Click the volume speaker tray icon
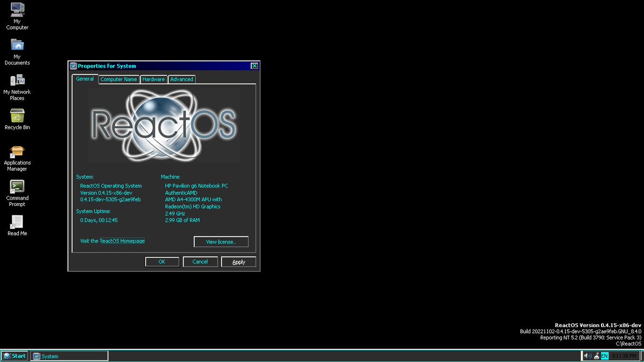The width and height of the screenshot is (644, 362). click(x=587, y=356)
